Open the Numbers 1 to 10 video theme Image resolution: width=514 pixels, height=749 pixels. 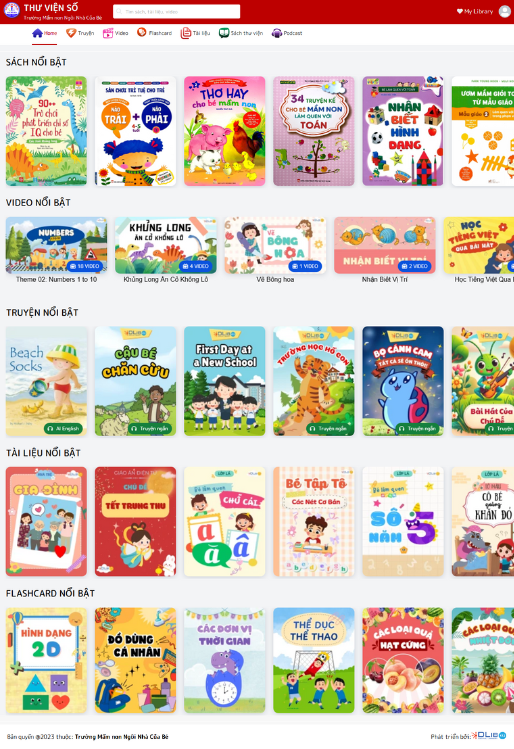[x=56, y=246]
